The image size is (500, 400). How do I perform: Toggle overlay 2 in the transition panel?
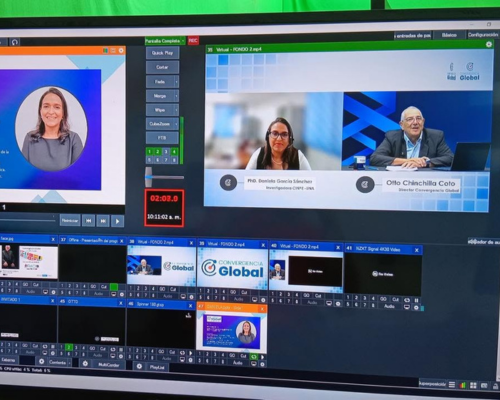(x=158, y=152)
